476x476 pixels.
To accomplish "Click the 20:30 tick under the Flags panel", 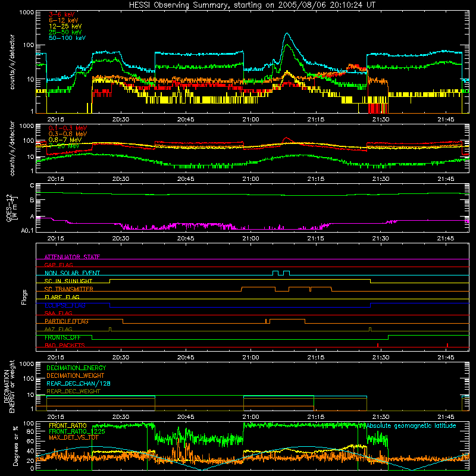I will pos(121,358).
